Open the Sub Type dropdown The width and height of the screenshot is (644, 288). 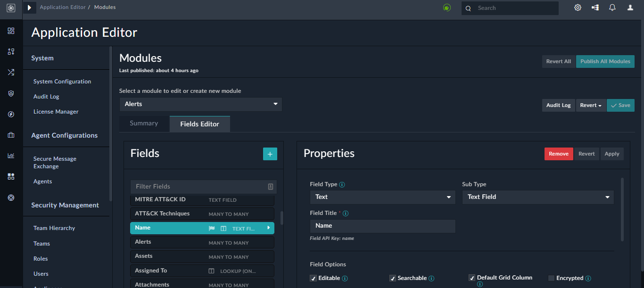pyautogui.click(x=538, y=197)
